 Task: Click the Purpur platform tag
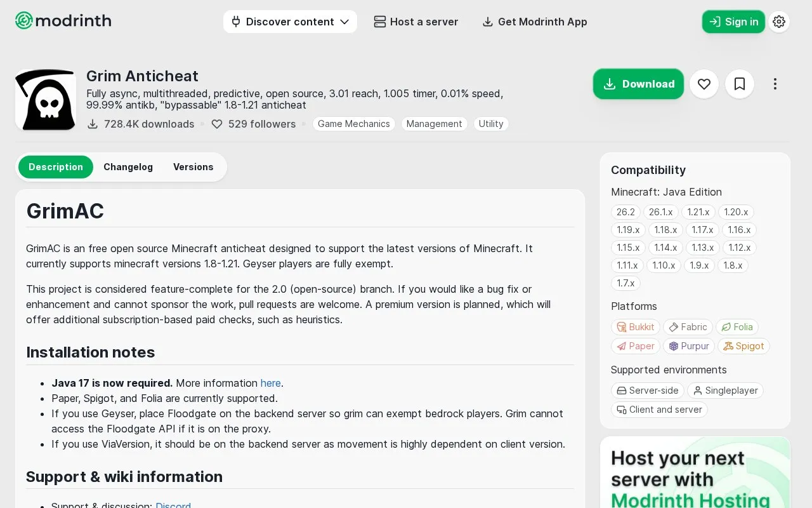(689, 346)
